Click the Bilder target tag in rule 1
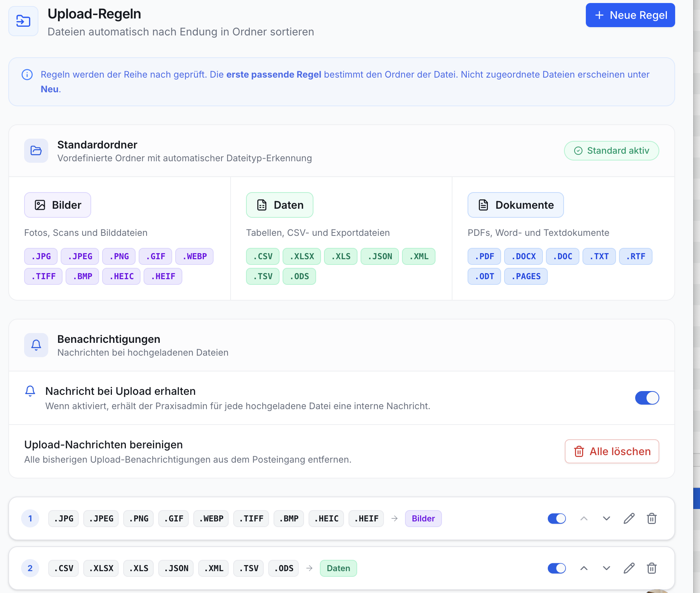The width and height of the screenshot is (700, 593). tap(423, 518)
